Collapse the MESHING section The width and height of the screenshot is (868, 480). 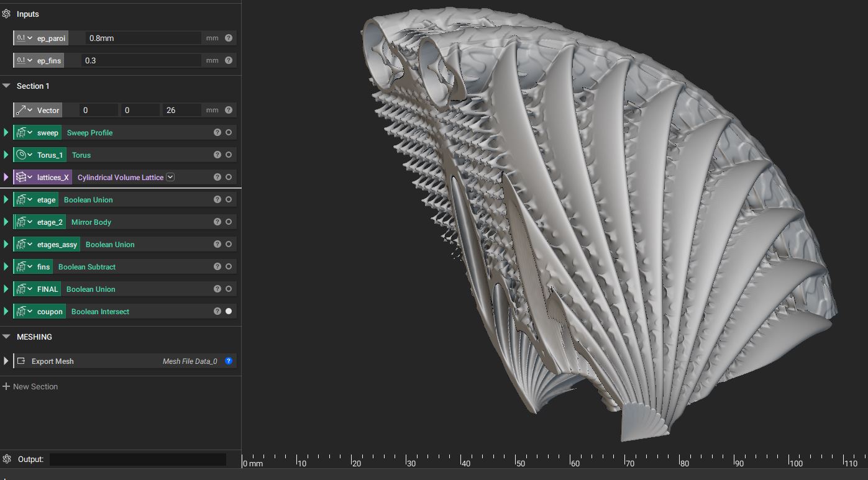click(x=6, y=337)
